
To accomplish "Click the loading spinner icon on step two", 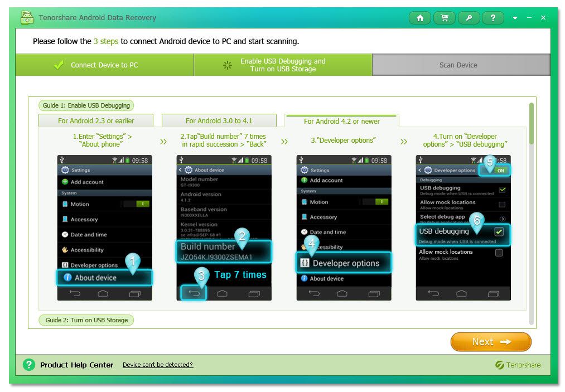I will [x=228, y=65].
